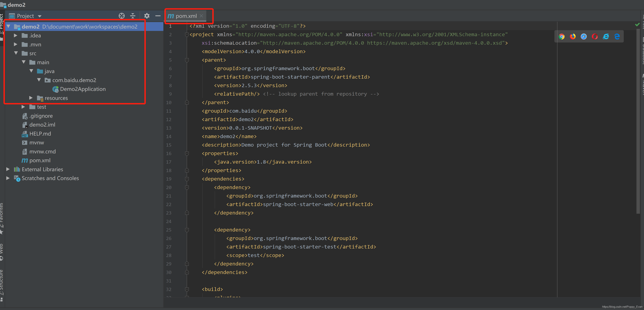Click the locate/scroll from source crosshair icon
Screen dimensions: 644x310
point(122,16)
